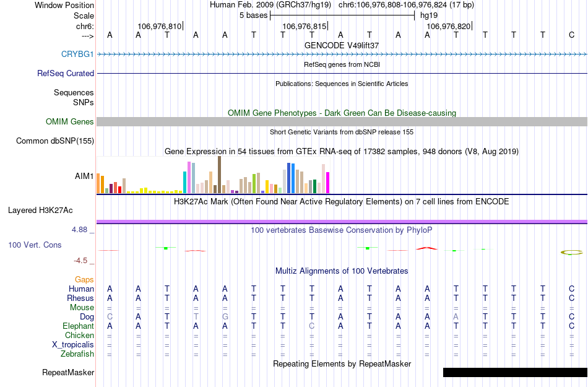The width and height of the screenshot is (588, 387).
Task: Click the red PhyloP peak
Action: [426, 248]
